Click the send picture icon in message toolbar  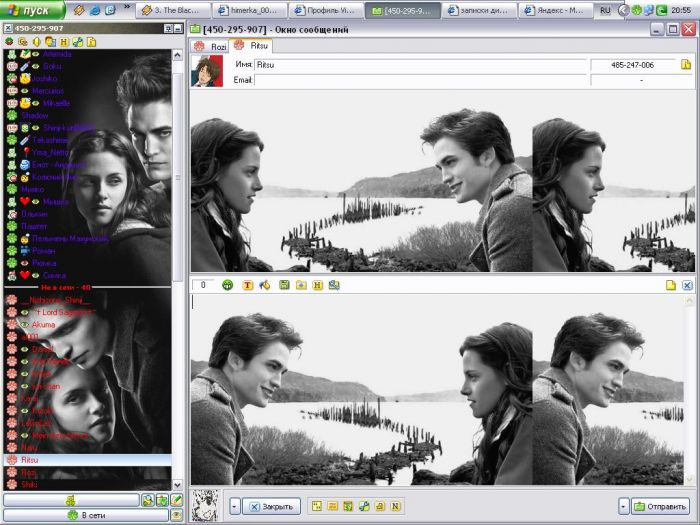(301, 285)
